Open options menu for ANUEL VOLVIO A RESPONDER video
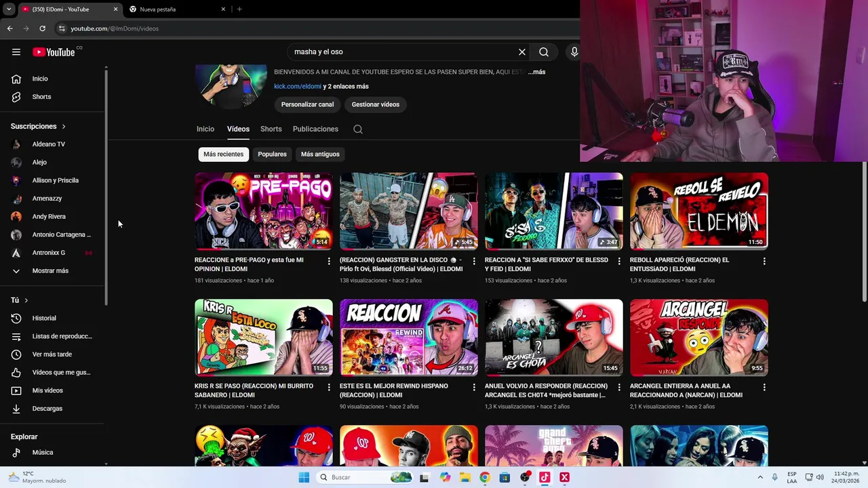Viewport: 868px width, 488px height. (x=619, y=387)
